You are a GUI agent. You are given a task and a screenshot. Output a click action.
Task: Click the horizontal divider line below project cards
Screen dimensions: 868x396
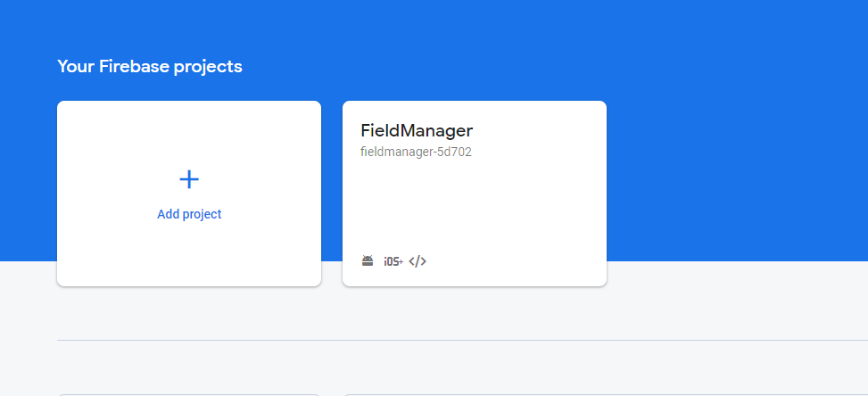click(462, 340)
